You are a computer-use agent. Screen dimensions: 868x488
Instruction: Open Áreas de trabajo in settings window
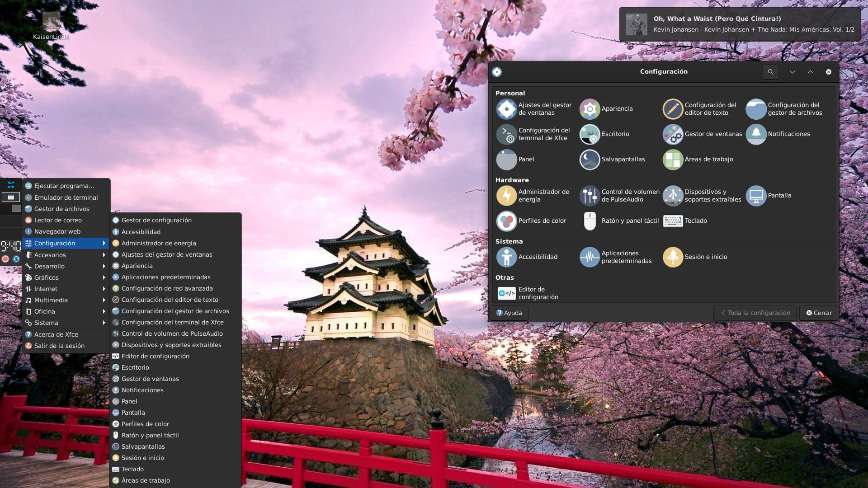tap(673, 160)
